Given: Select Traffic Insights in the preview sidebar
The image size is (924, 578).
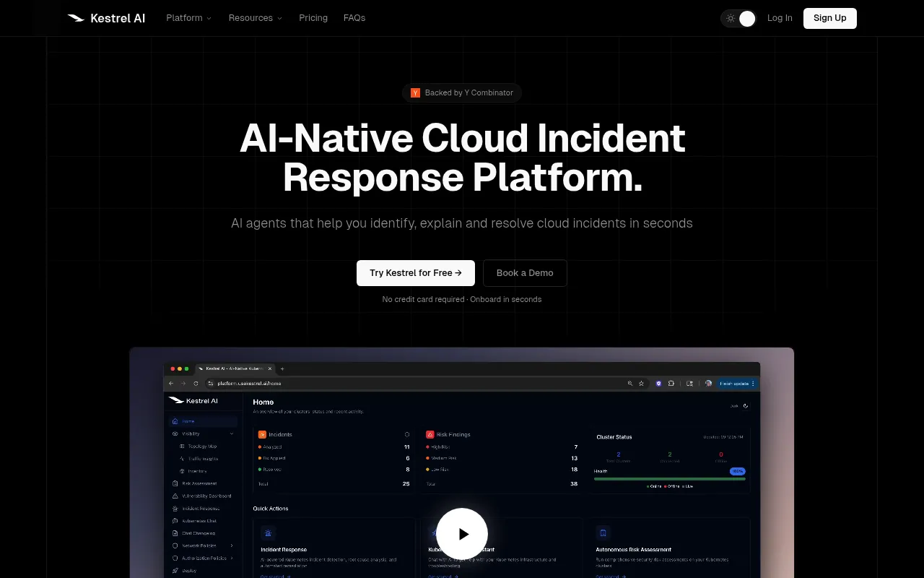Looking at the screenshot, I should pos(203,459).
